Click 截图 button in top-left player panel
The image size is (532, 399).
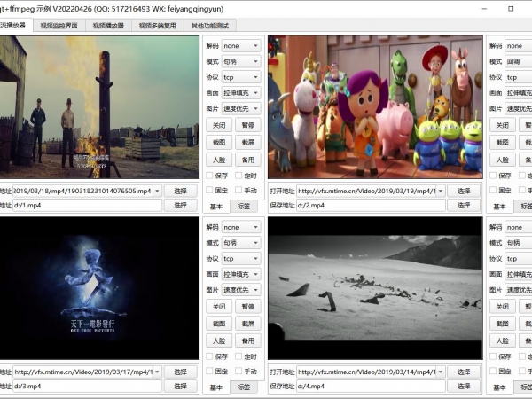[218, 142]
